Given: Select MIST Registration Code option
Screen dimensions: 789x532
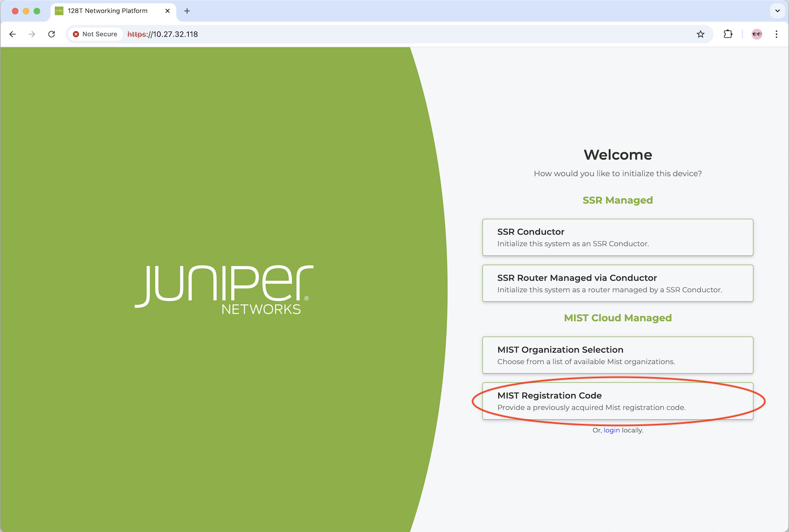Looking at the screenshot, I should [x=618, y=401].
